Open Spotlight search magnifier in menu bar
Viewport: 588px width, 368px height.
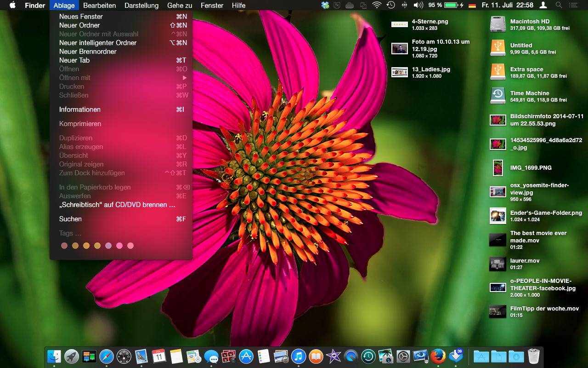click(x=559, y=6)
